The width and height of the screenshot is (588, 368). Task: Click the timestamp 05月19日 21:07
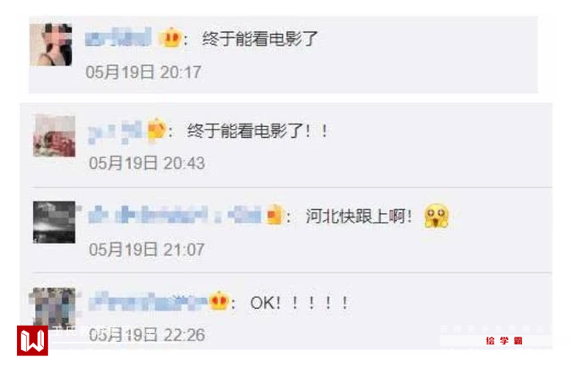(147, 250)
